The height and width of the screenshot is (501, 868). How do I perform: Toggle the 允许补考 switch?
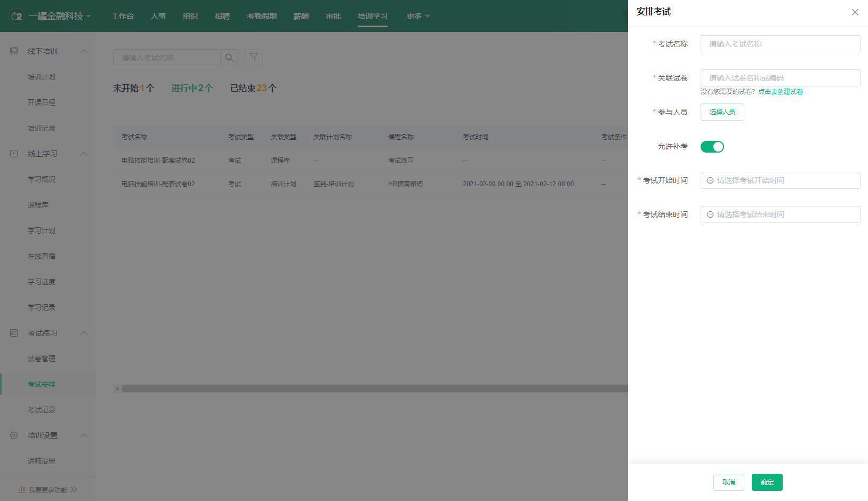[x=712, y=147]
